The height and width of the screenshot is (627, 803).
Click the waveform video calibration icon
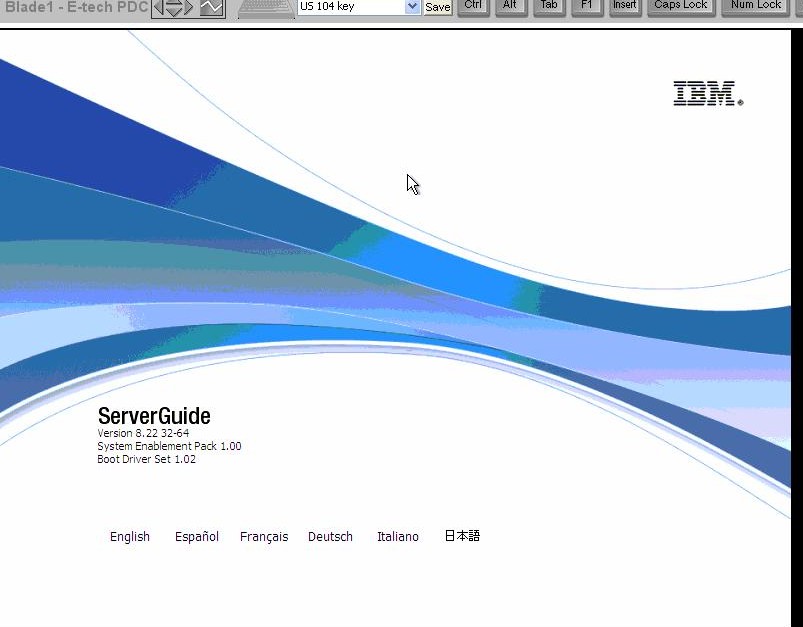[212, 8]
